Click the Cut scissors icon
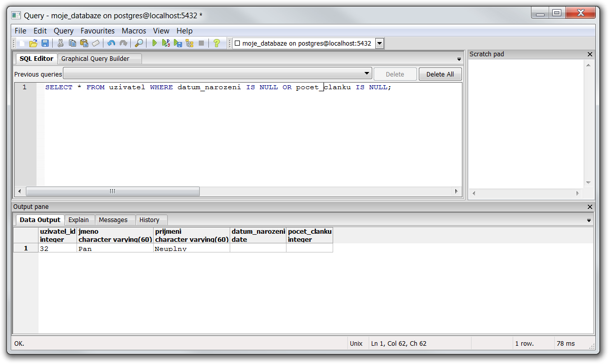 (x=60, y=44)
